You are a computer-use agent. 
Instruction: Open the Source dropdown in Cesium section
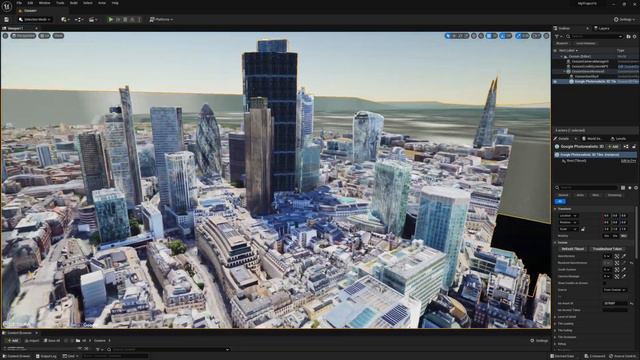pyautogui.click(x=615, y=290)
